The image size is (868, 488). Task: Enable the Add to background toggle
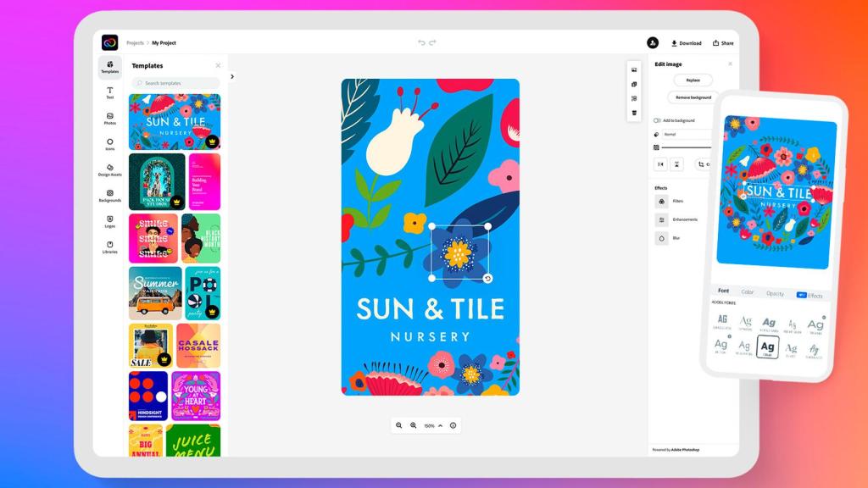(657, 119)
